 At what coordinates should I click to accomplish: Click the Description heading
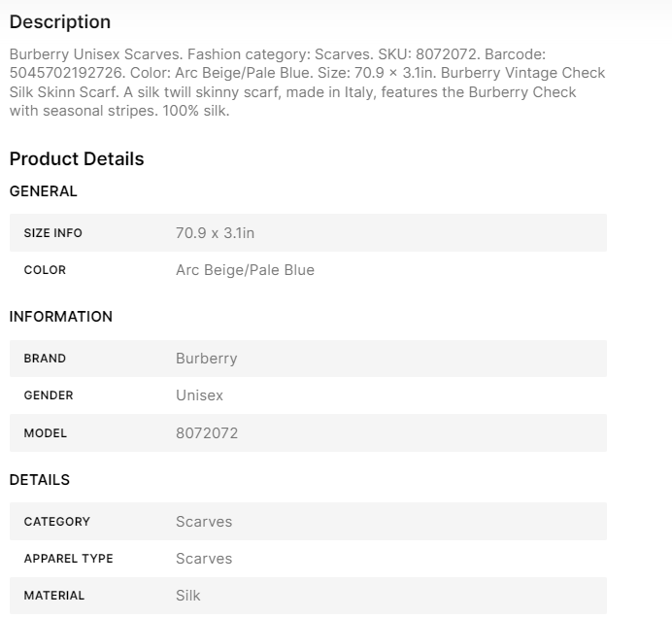click(x=60, y=21)
